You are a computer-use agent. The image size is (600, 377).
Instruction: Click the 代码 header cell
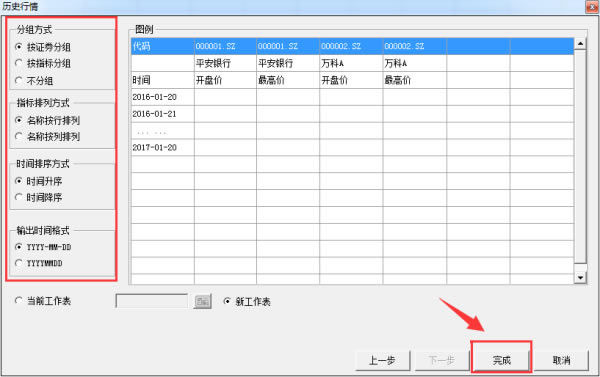pyautogui.click(x=163, y=46)
